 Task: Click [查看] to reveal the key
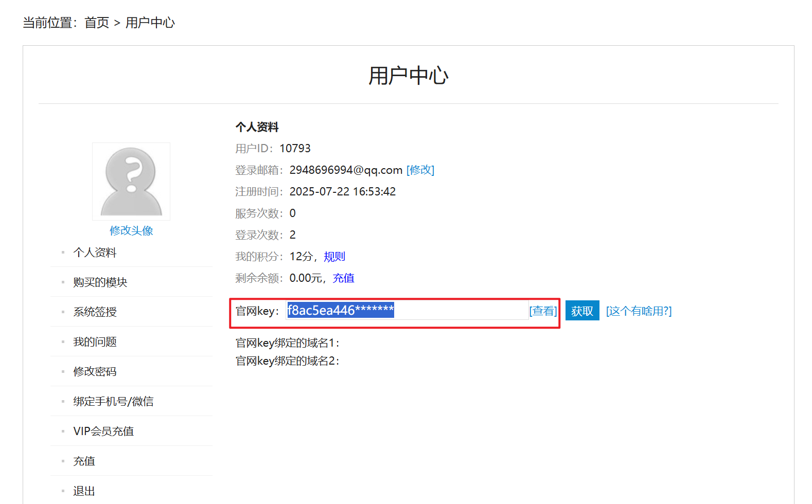pyautogui.click(x=543, y=311)
